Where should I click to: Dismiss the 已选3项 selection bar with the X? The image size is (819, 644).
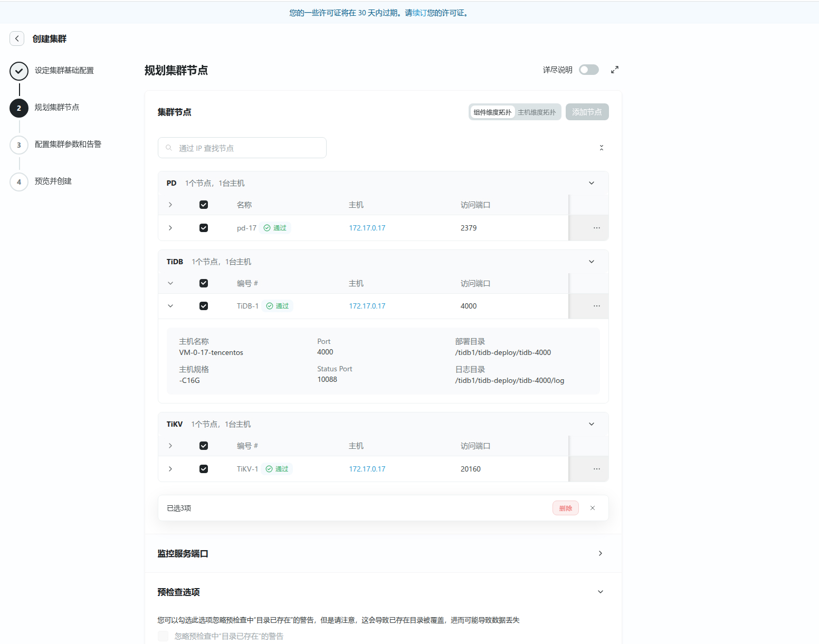click(593, 508)
